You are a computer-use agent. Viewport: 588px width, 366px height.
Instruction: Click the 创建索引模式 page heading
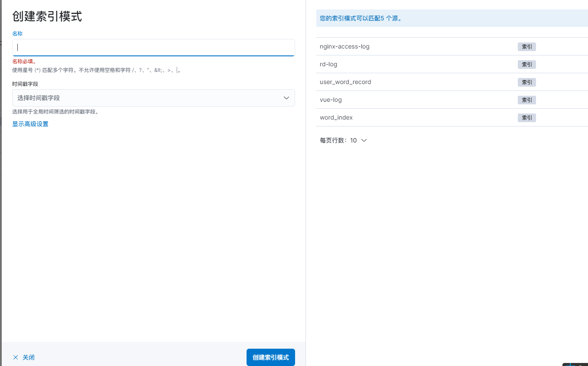(47, 16)
